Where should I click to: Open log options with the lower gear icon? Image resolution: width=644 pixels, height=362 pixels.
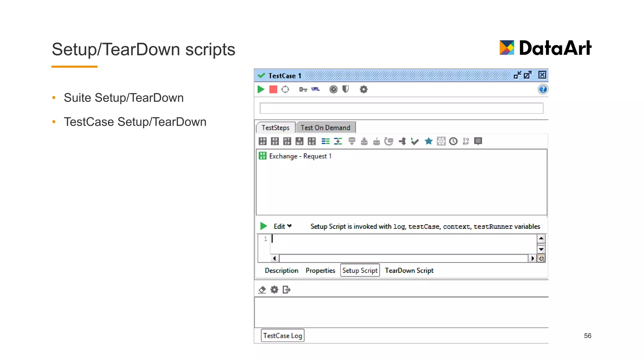pyautogui.click(x=275, y=290)
